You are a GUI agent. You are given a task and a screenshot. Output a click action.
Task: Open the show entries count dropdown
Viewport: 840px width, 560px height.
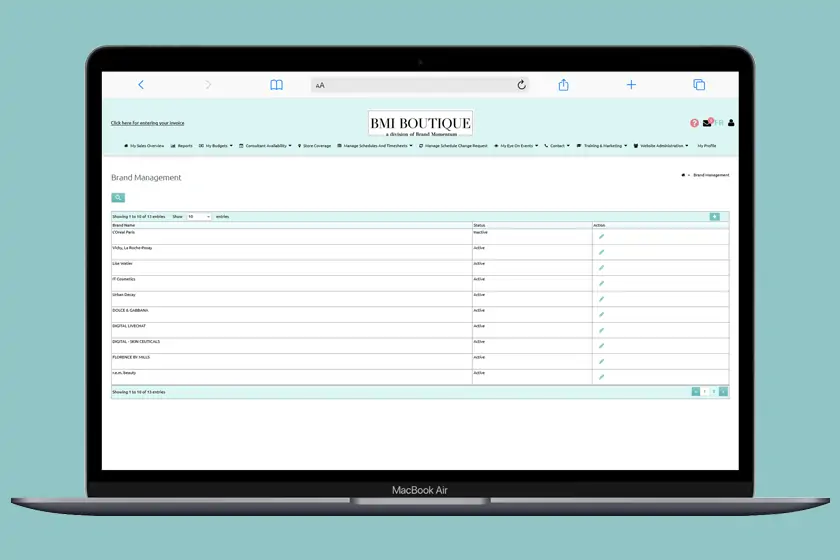tap(199, 216)
